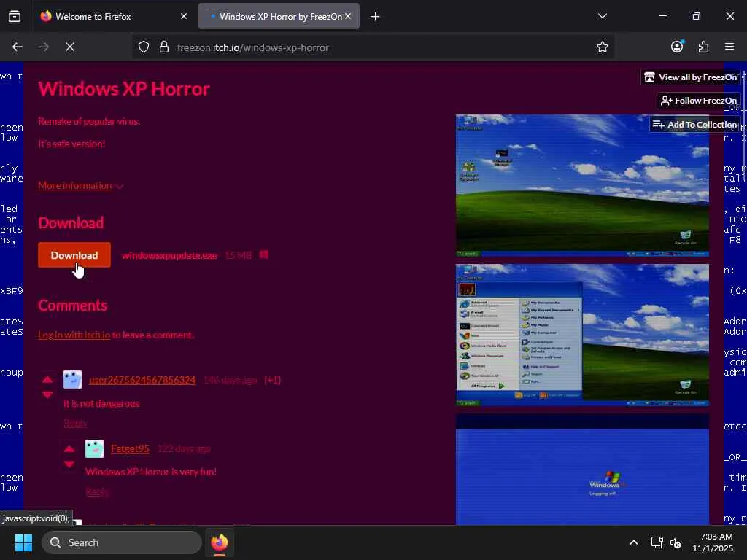Image resolution: width=747 pixels, height=560 pixels.
Task: Click the Windows platform icon beside 15 MB
Action: 264,254
